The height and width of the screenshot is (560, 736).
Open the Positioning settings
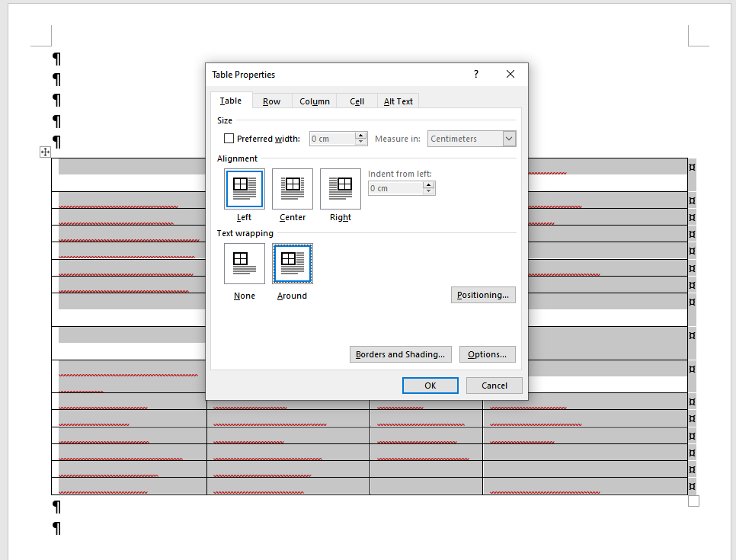point(483,295)
